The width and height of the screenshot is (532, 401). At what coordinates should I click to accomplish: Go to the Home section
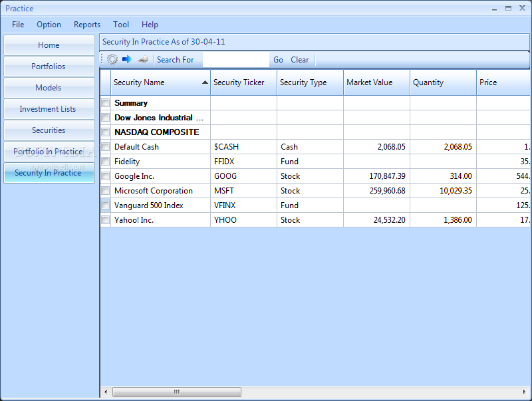pyautogui.click(x=49, y=45)
